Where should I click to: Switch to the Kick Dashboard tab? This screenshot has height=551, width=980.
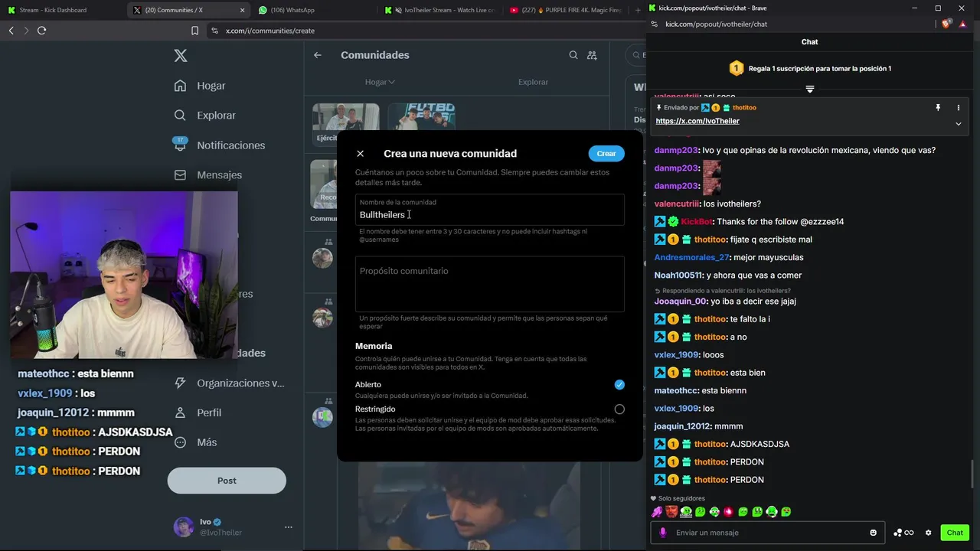61,10
